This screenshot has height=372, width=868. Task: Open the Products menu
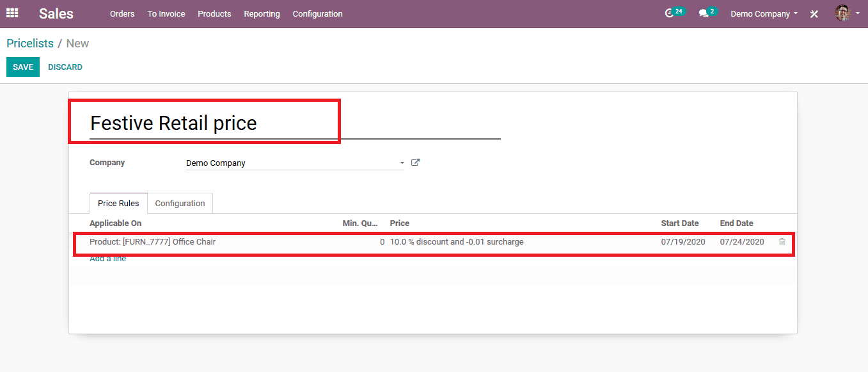point(214,13)
